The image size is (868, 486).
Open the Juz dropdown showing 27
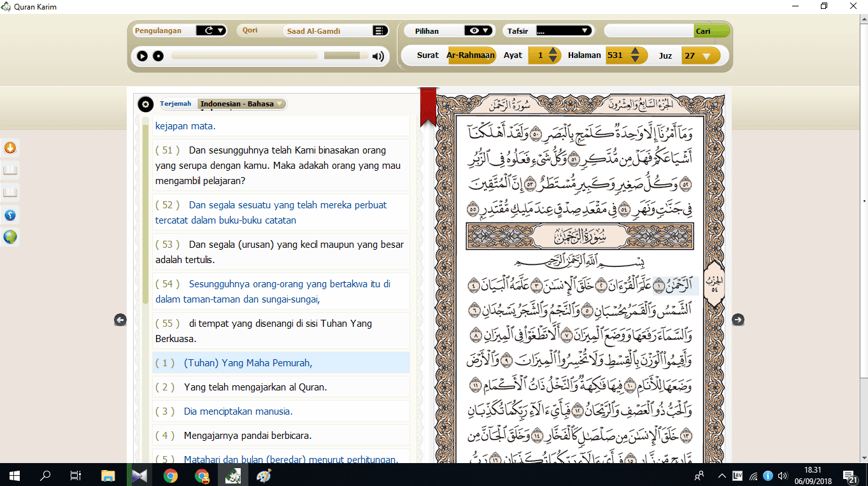pyautogui.click(x=701, y=55)
